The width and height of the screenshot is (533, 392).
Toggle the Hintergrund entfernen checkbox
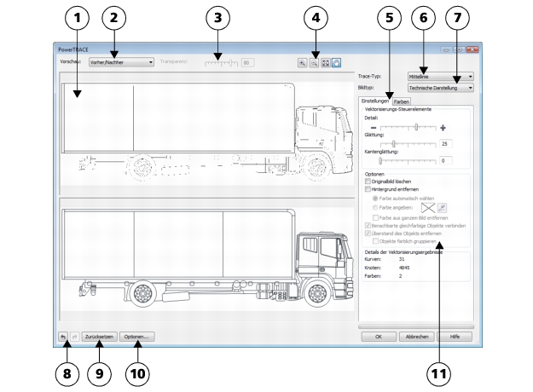point(368,189)
